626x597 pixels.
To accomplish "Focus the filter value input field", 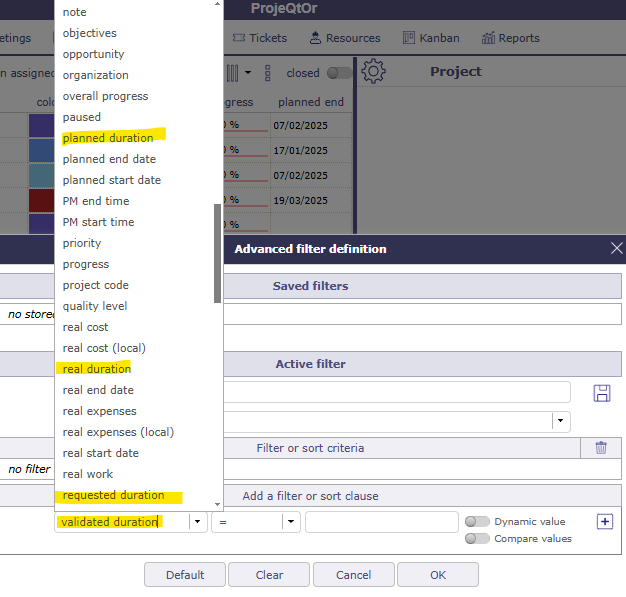I will (x=382, y=522).
